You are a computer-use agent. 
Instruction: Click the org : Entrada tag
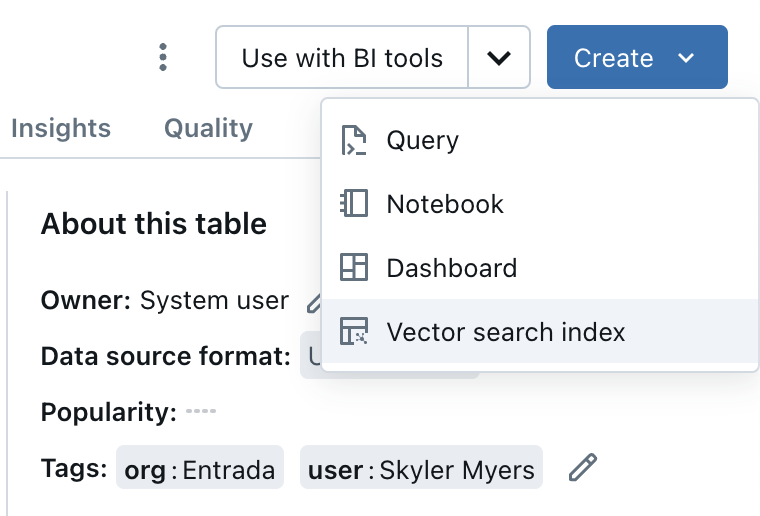pyautogui.click(x=200, y=468)
